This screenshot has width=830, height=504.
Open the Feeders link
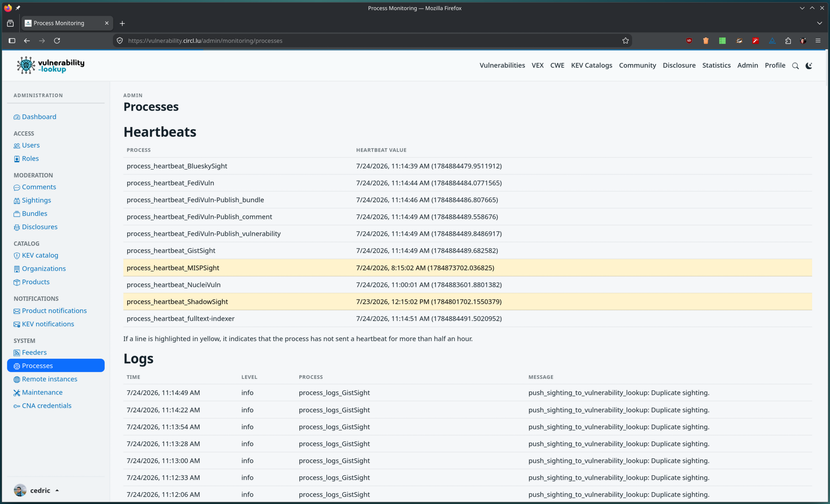point(34,352)
